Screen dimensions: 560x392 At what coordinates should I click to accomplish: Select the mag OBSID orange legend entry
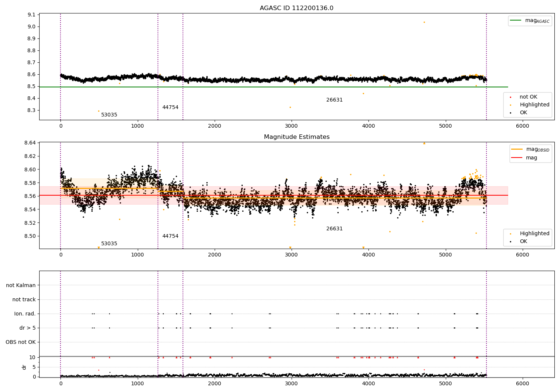[530, 149]
